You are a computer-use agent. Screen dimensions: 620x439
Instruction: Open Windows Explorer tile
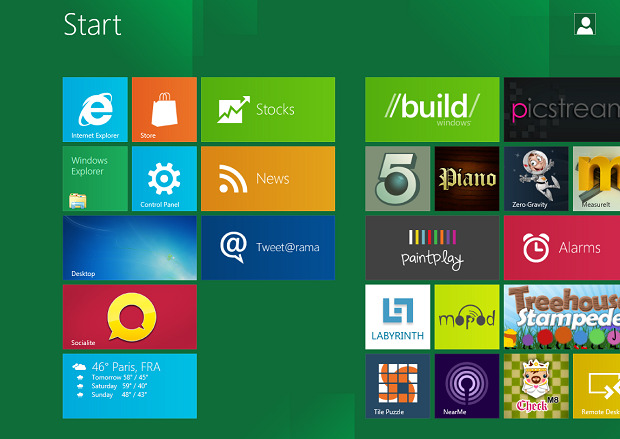[95, 178]
